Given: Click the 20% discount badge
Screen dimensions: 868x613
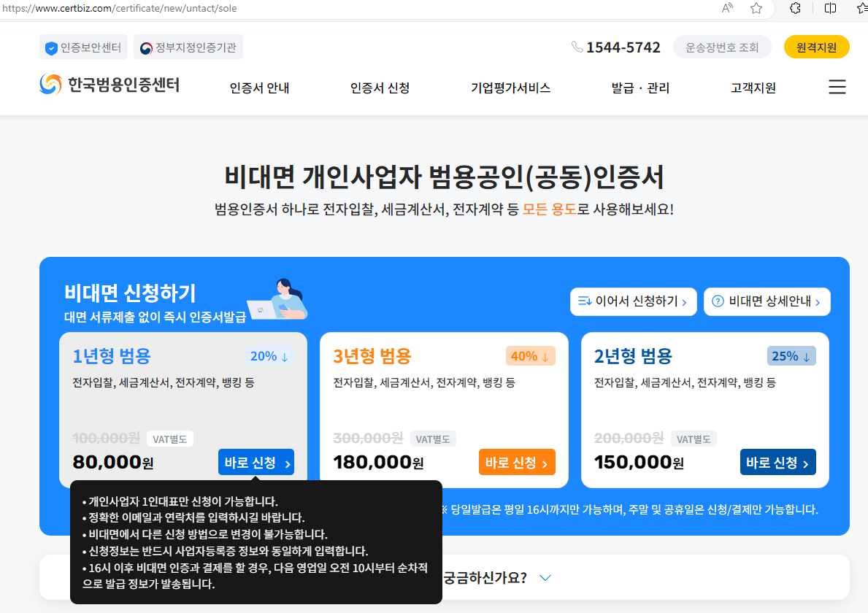Looking at the screenshot, I should (269, 356).
